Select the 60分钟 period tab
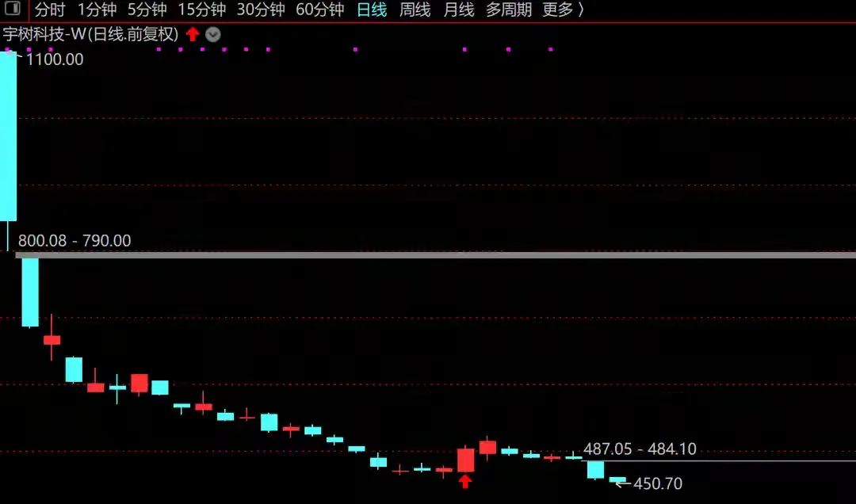This screenshot has height=504, width=856. [320, 10]
